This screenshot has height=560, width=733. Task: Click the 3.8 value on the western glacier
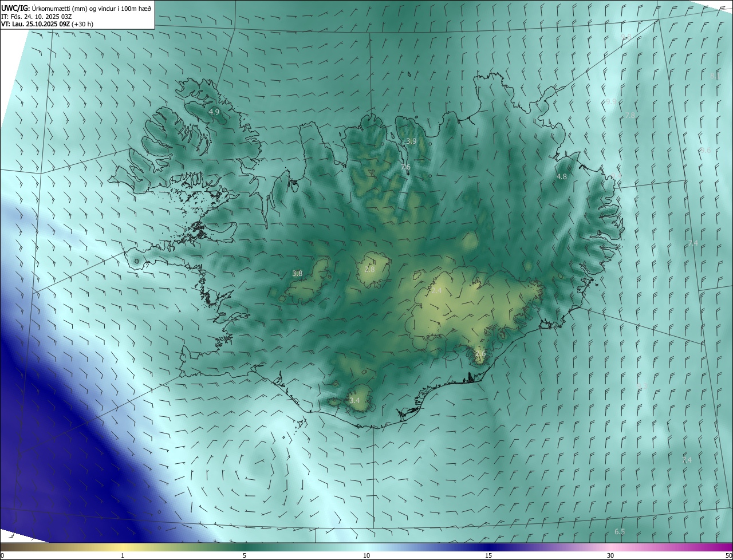click(297, 273)
